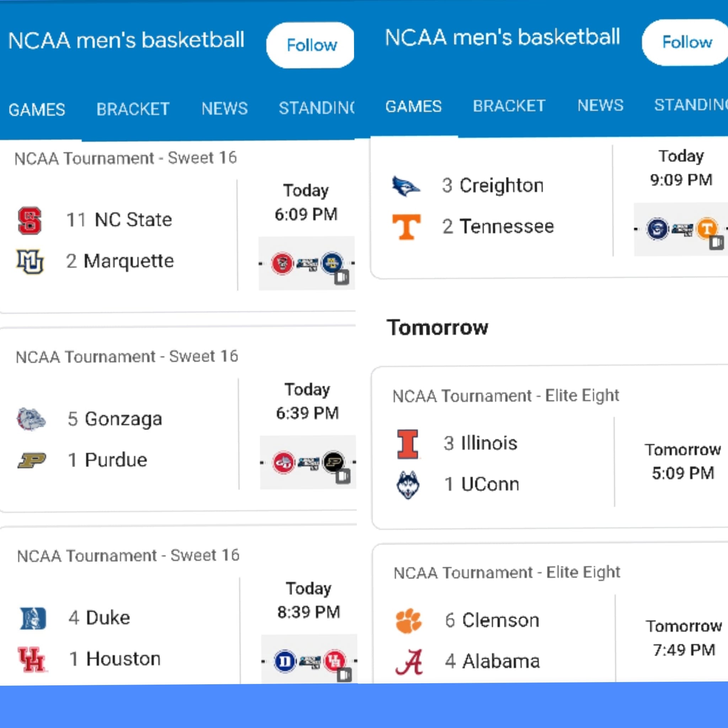Viewport: 728px width, 728px height.
Task: Open NC State vs Marquette preview thumbnail
Action: (307, 263)
